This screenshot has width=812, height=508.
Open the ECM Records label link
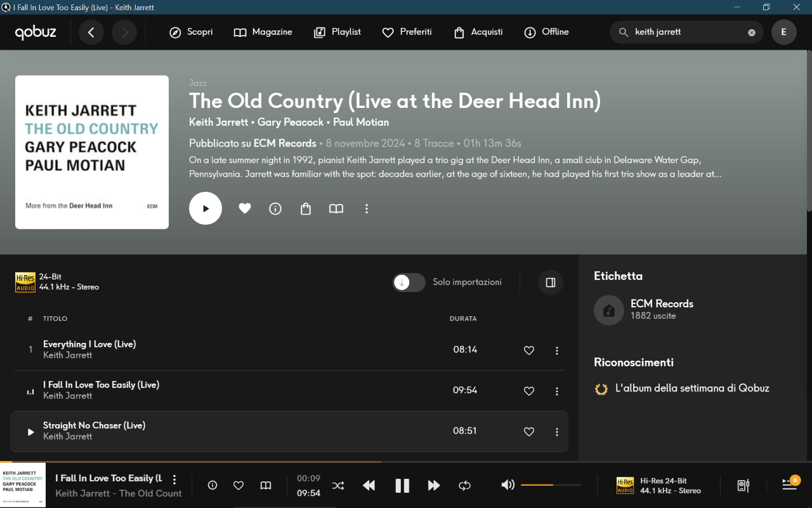pyautogui.click(x=662, y=304)
